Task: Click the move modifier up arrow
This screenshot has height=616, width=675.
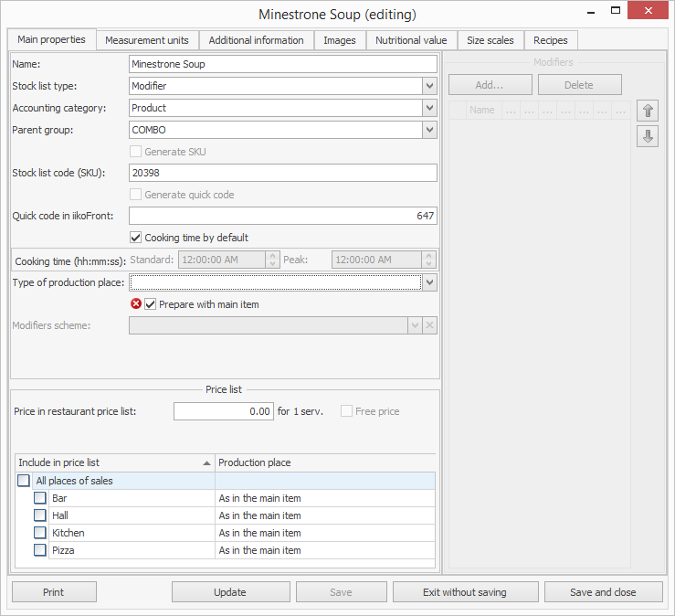Action: (x=647, y=111)
